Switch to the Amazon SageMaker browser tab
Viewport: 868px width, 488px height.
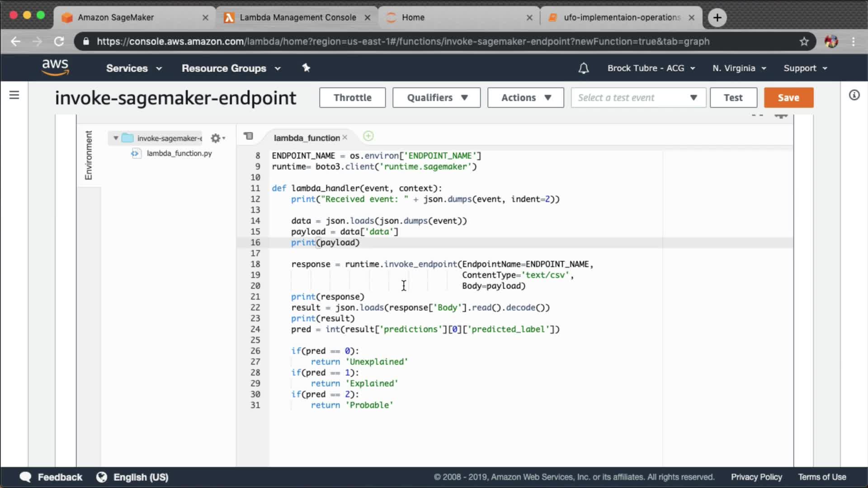pyautogui.click(x=116, y=17)
